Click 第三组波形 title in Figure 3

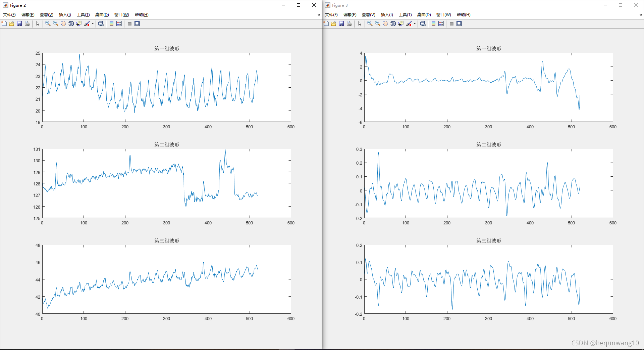tap(489, 241)
